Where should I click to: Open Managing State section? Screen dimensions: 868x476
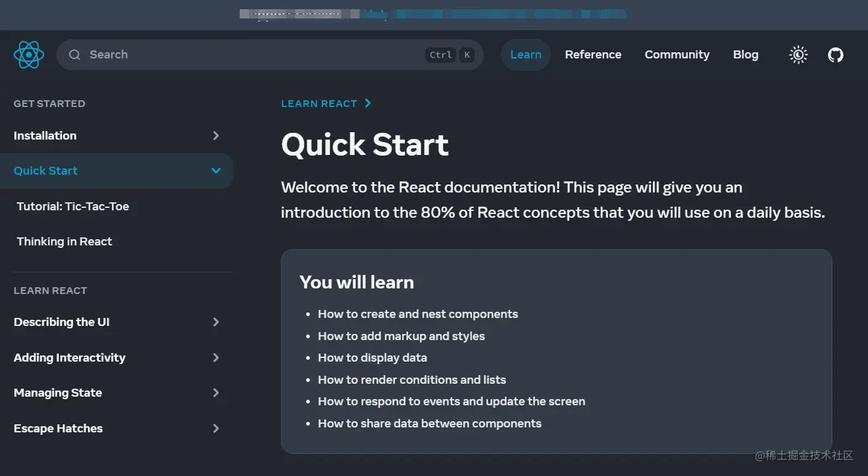(116, 392)
